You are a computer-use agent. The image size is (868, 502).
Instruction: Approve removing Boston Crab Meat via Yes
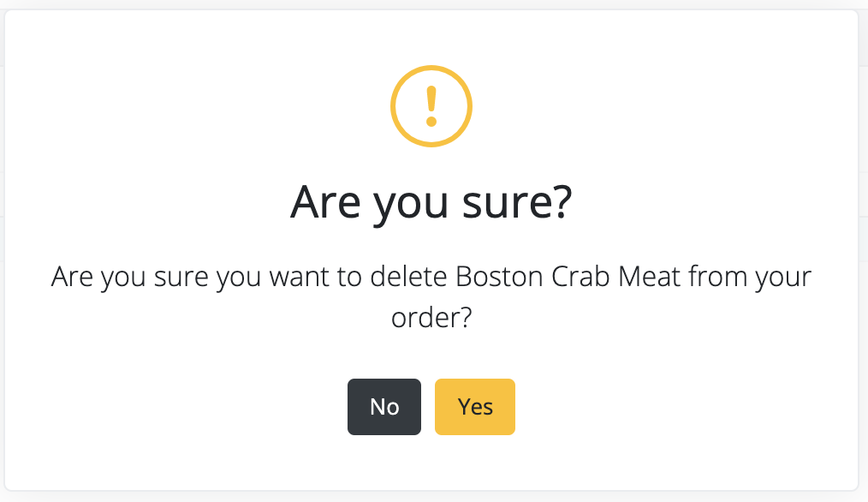point(475,407)
